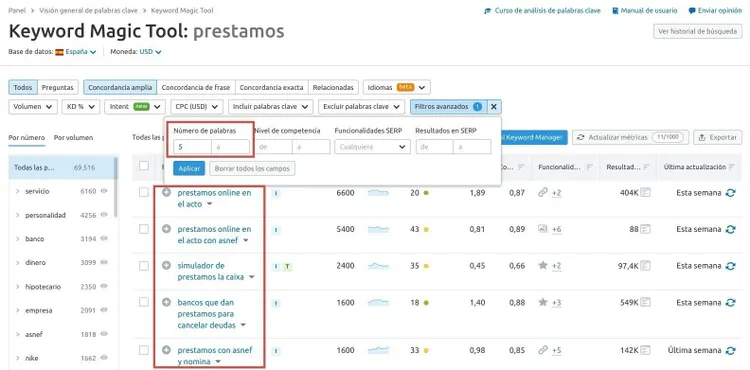Screen dimensions: 750x370
Task: View SERP snapshot icon next to 404K
Action: tap(646, 193)
